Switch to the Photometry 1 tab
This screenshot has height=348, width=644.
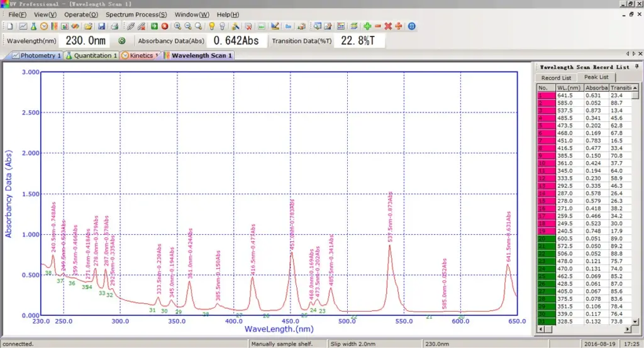[x=37, y=55]
